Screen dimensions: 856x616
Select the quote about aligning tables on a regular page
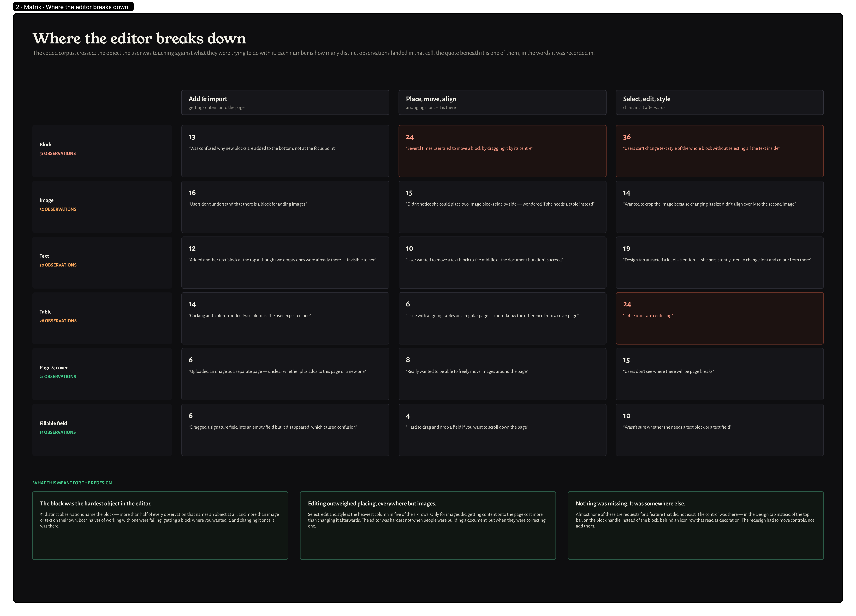pos(492,316)
